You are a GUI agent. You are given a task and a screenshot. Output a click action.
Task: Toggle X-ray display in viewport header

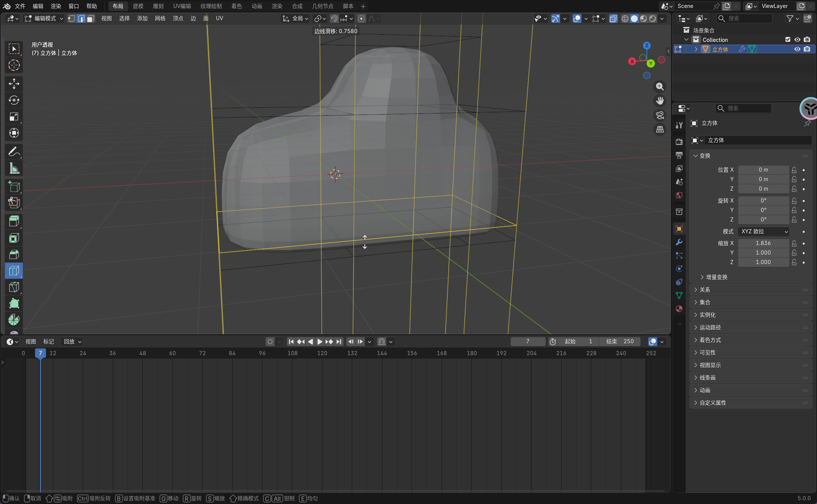tap(613, 19)
